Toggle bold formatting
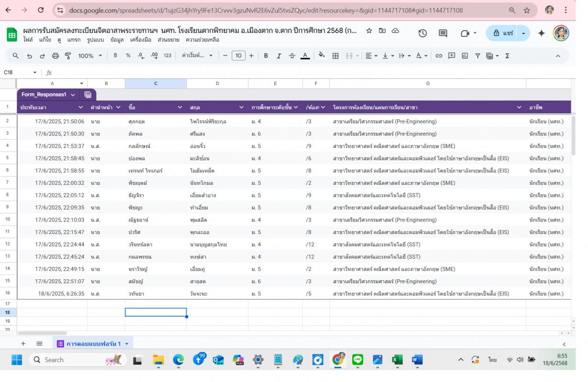The image size is (588, 382). point(266,56)
